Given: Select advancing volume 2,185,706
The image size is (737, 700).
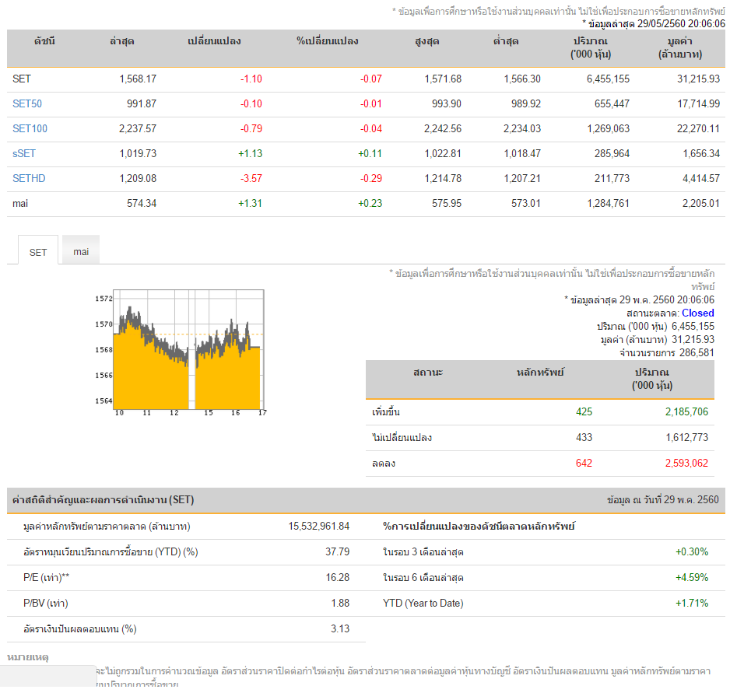Looking at the screenshot, I should [x=686, y=412].
